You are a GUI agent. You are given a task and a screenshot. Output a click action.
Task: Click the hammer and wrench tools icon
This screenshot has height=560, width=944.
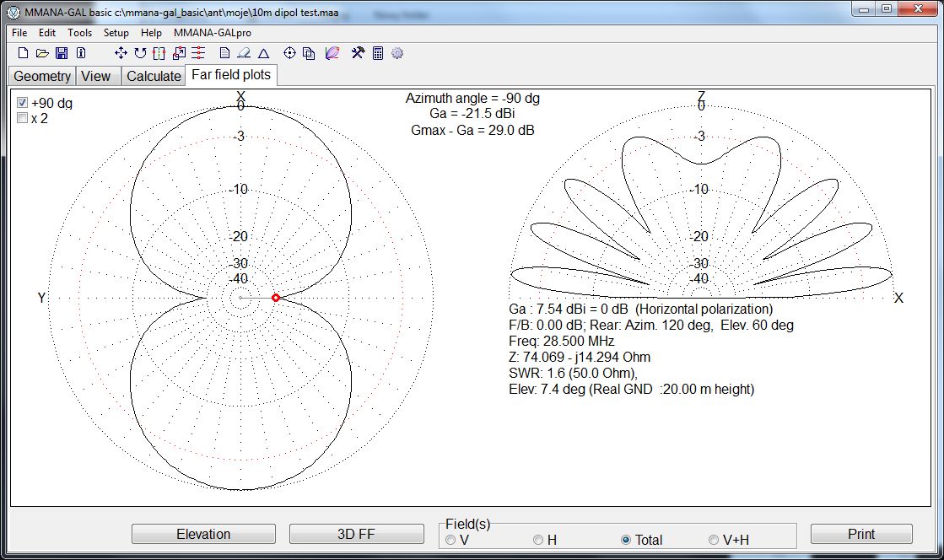pos(358,53)
